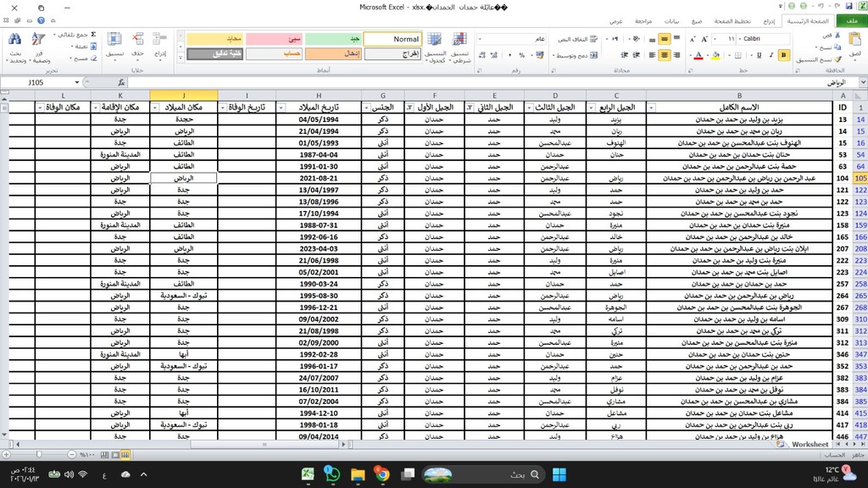
Task: Click the AutoSum sigma icon
Action: tap(93, 34)
